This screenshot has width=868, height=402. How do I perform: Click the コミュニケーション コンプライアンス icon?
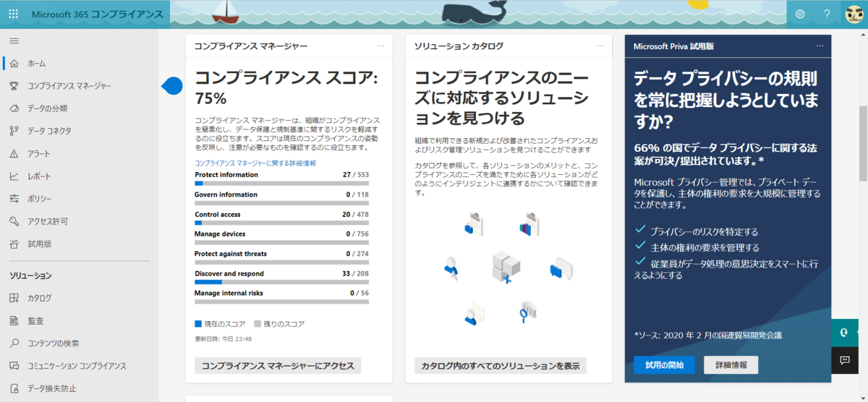(x=14, y=366)
